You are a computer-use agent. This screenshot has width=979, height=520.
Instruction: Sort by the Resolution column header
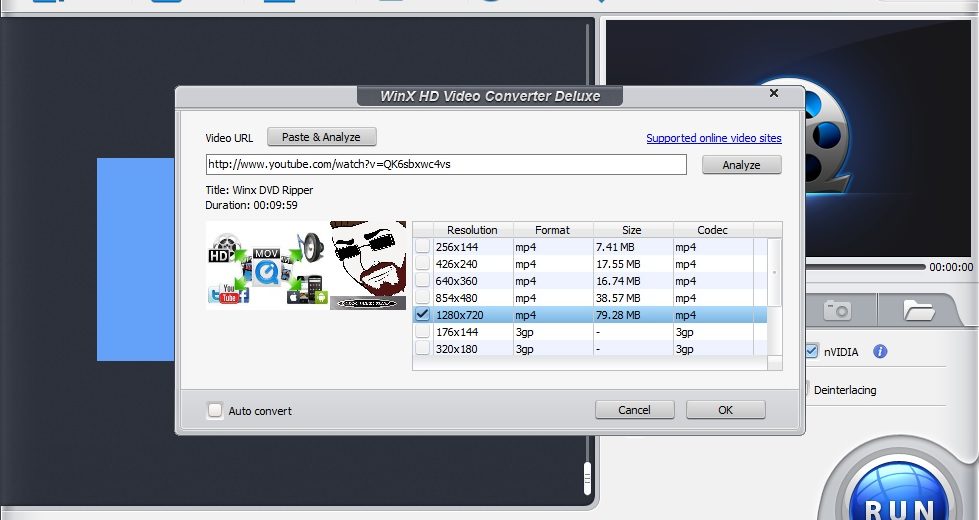tap(473, 230)
